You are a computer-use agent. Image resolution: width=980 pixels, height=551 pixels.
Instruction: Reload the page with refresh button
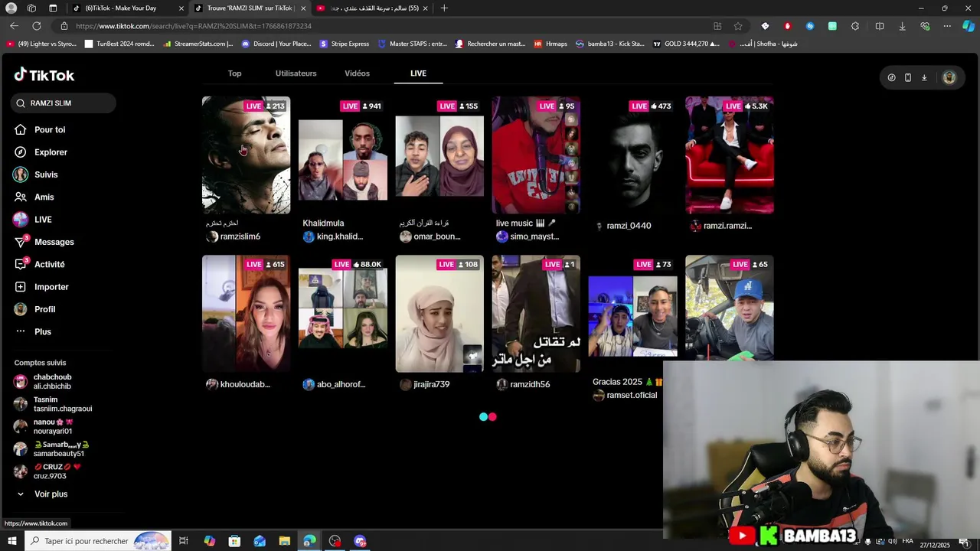click(36, 26)
